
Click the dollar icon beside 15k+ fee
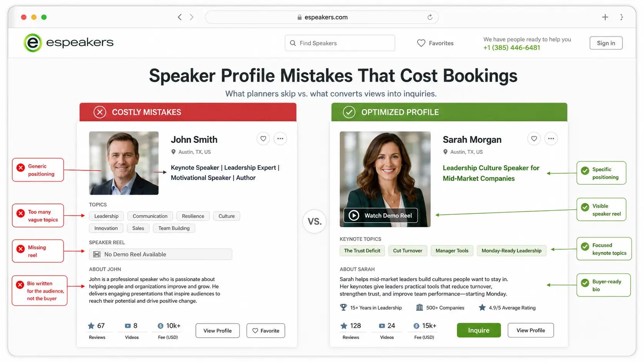click(x=416, y=326)
